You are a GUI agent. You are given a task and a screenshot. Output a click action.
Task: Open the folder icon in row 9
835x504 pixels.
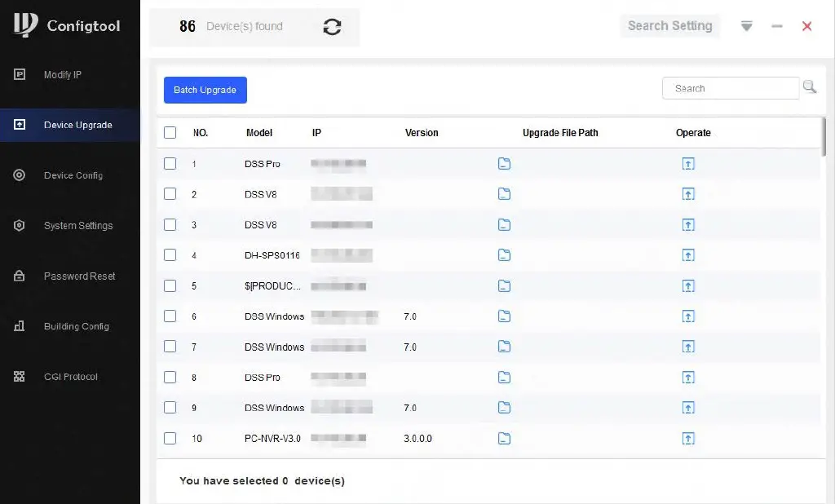[504, 408]
